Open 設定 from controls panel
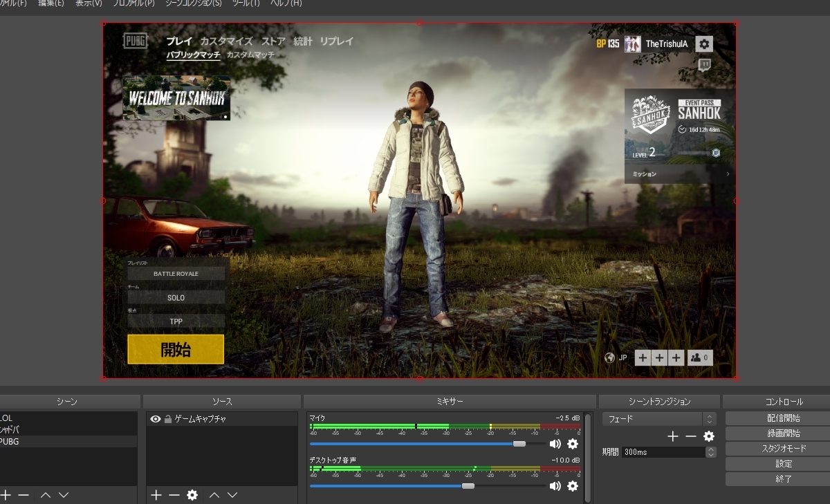 pos(784,464)
